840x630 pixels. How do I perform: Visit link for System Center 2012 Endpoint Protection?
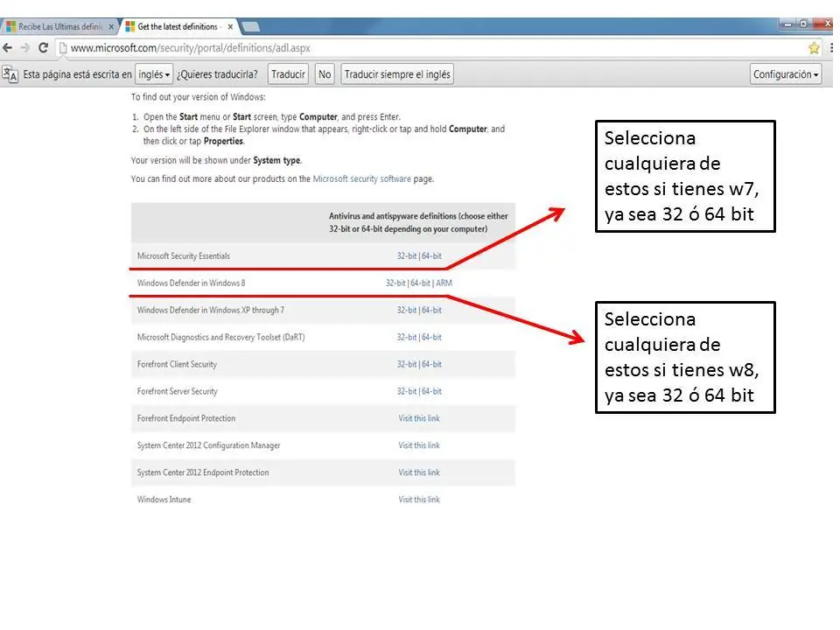419,472
